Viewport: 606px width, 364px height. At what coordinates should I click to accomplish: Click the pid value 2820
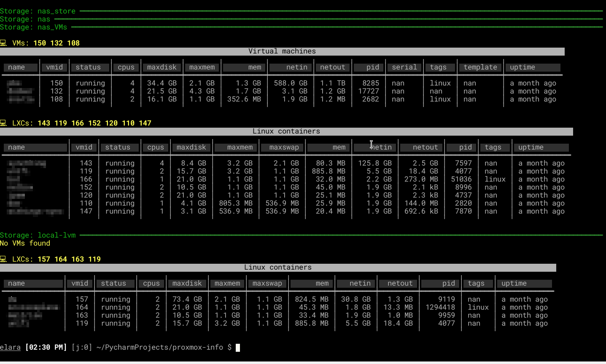pyautogui.click(x=463, y=203)
